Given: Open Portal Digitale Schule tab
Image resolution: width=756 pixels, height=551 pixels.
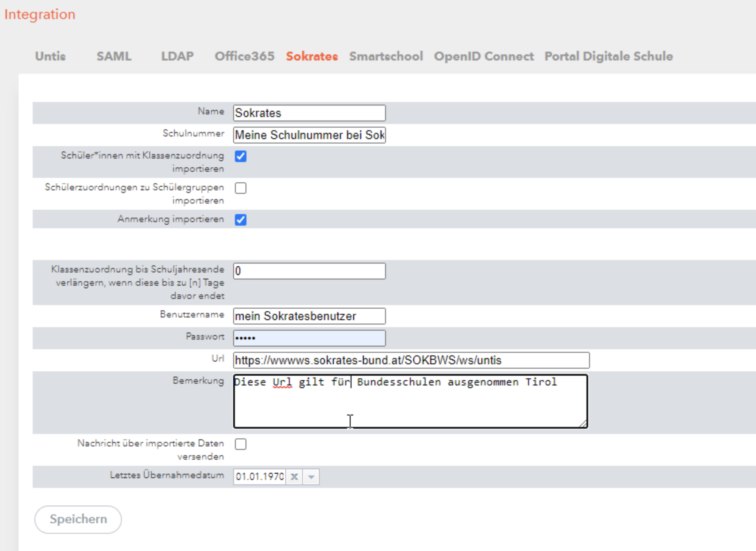Looking at the screenshot, I should point(609,57).
